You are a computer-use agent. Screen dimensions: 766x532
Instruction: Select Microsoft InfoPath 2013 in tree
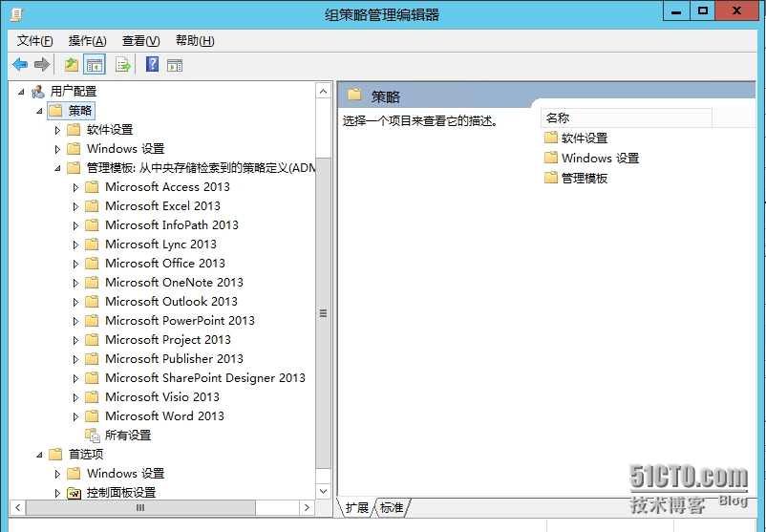click(172, 225)
